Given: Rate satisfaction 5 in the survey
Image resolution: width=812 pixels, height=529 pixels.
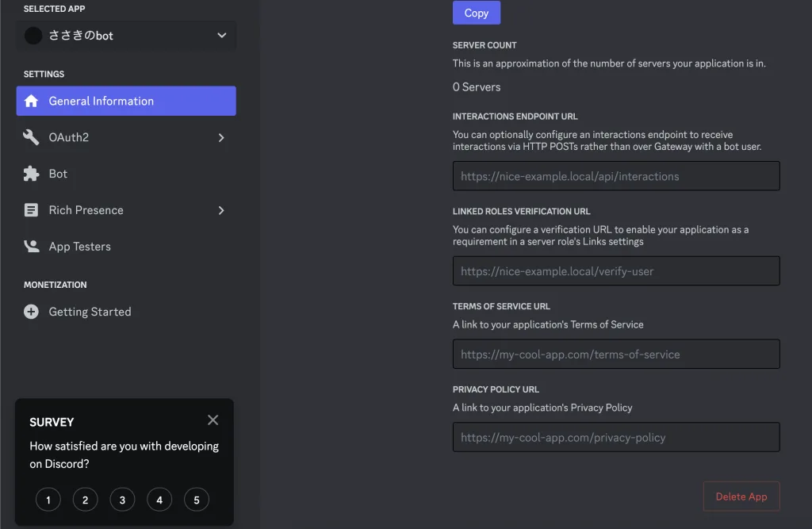Looking at the screenshot, I should point(197,500).
